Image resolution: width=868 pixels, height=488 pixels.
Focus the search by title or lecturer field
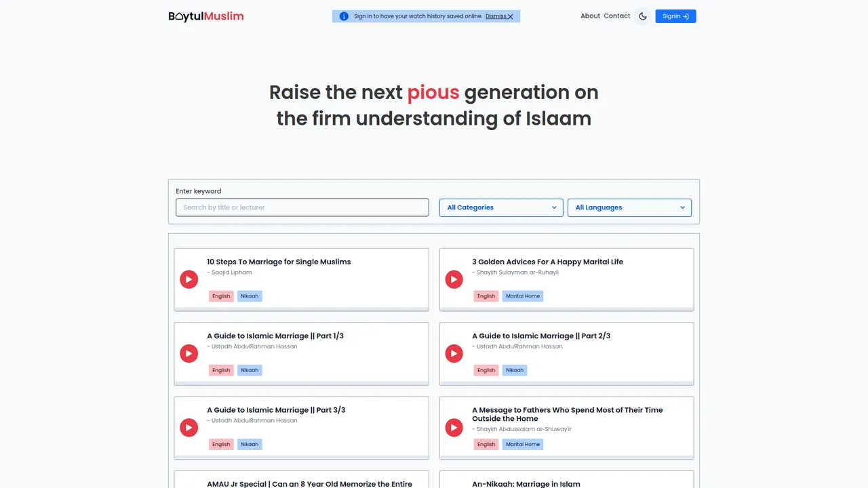[x=302, y=207]
